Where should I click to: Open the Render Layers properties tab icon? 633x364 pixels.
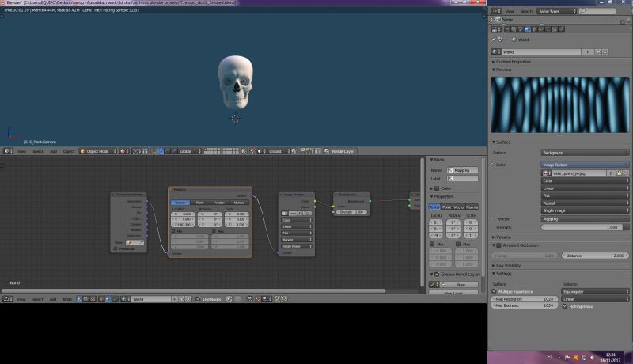[514, 29]
